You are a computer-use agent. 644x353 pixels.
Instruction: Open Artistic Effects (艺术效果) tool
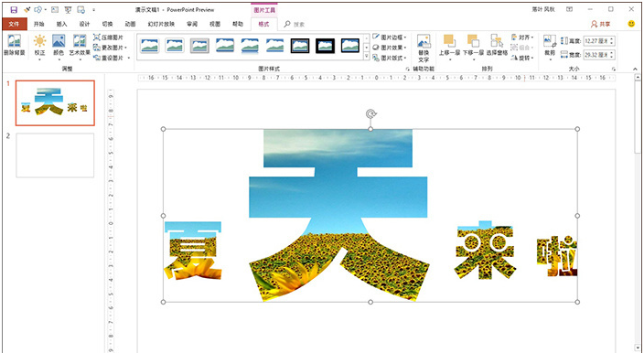pos(80,45)
